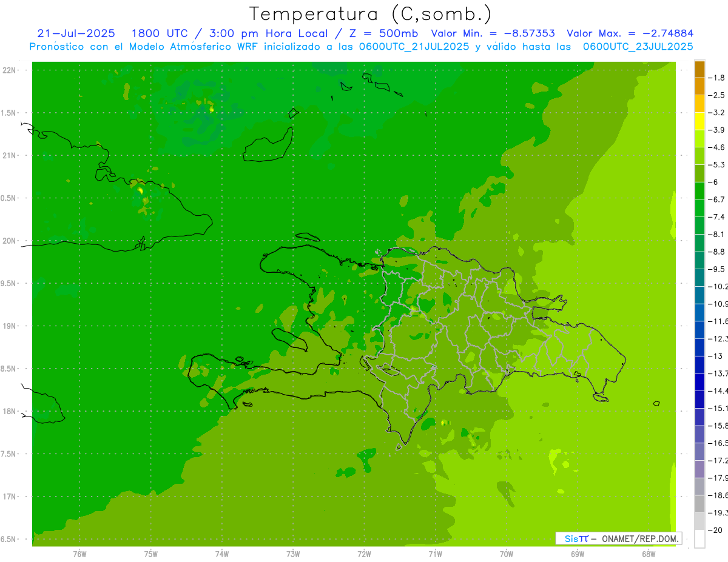
Task: Pick the bright yellow swatch between -3.2 and -3.9
Action: pyautogui.click(x=699, y=121)
